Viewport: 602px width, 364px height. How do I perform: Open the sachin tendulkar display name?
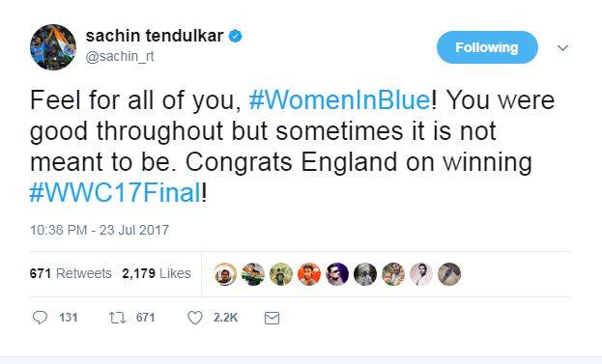pos(155,36)
